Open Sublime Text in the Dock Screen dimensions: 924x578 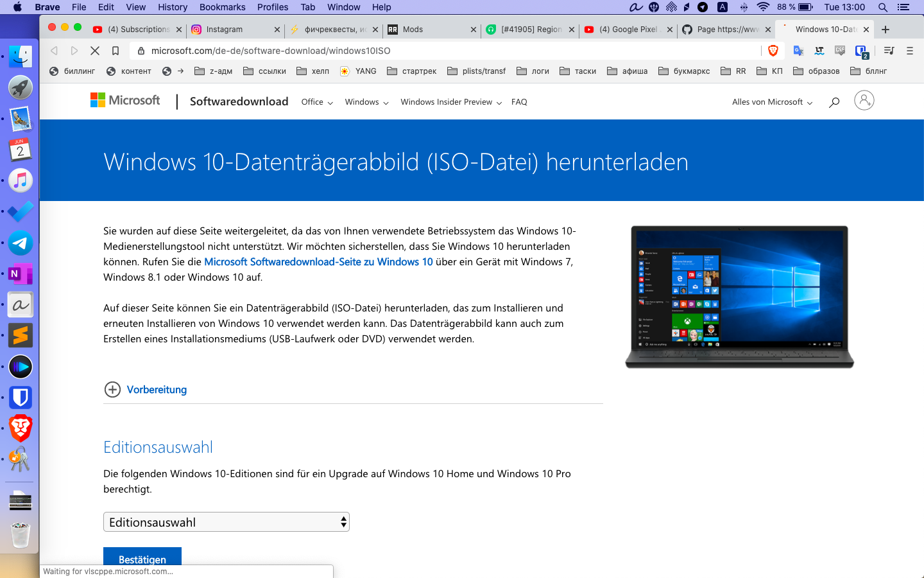(21, 336)
